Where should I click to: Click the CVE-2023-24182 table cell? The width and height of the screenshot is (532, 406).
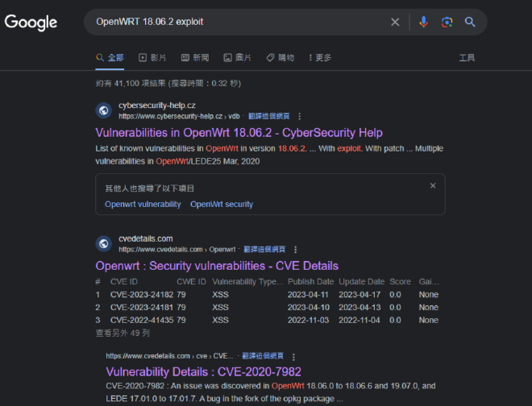142,294
